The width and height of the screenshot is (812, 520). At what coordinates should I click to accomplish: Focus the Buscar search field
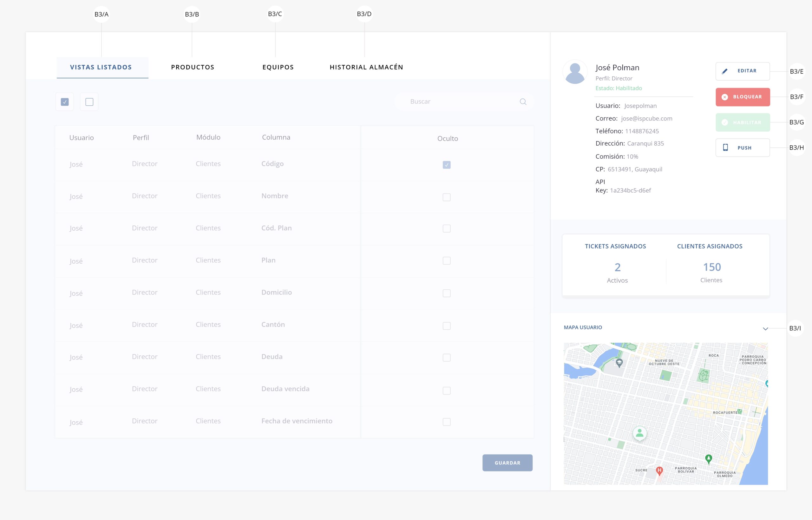(459, 102)
